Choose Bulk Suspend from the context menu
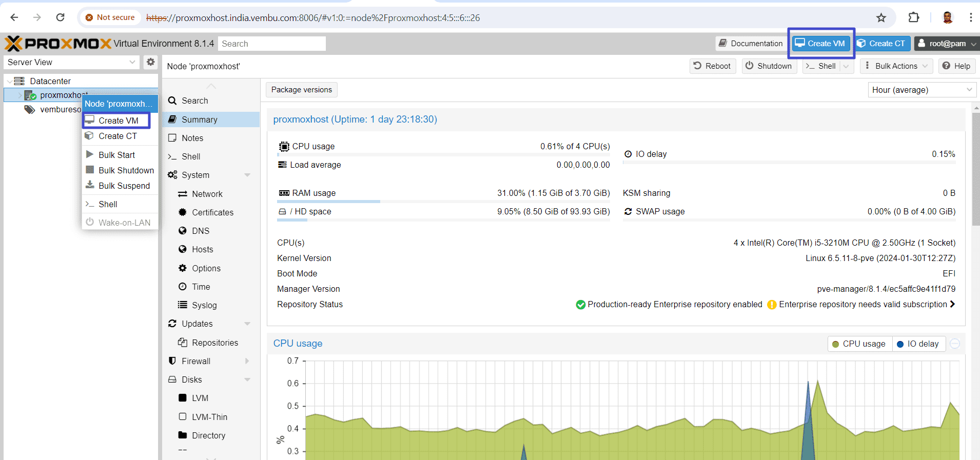Image resolution: width=980 pixels, height=460 pixels. click(120, 186)
